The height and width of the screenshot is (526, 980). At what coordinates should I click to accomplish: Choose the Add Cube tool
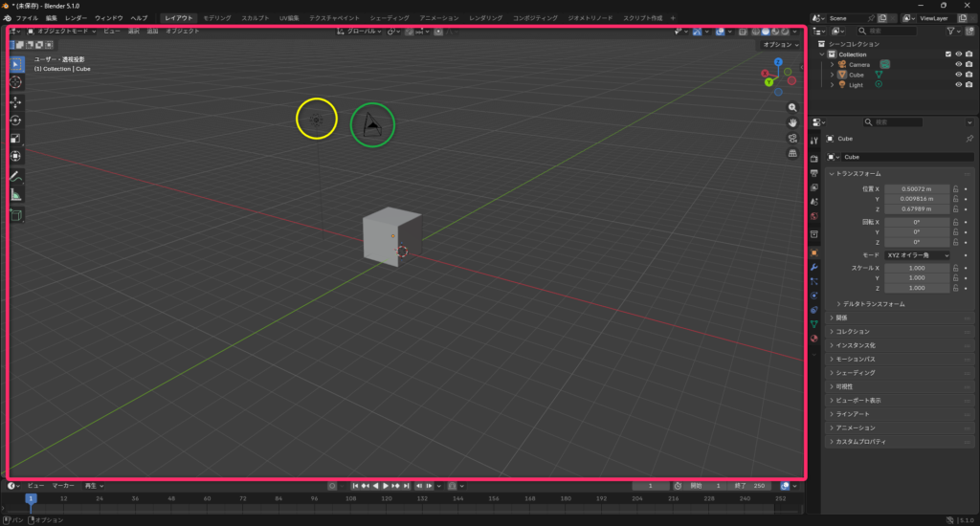(x=16, y=215)
